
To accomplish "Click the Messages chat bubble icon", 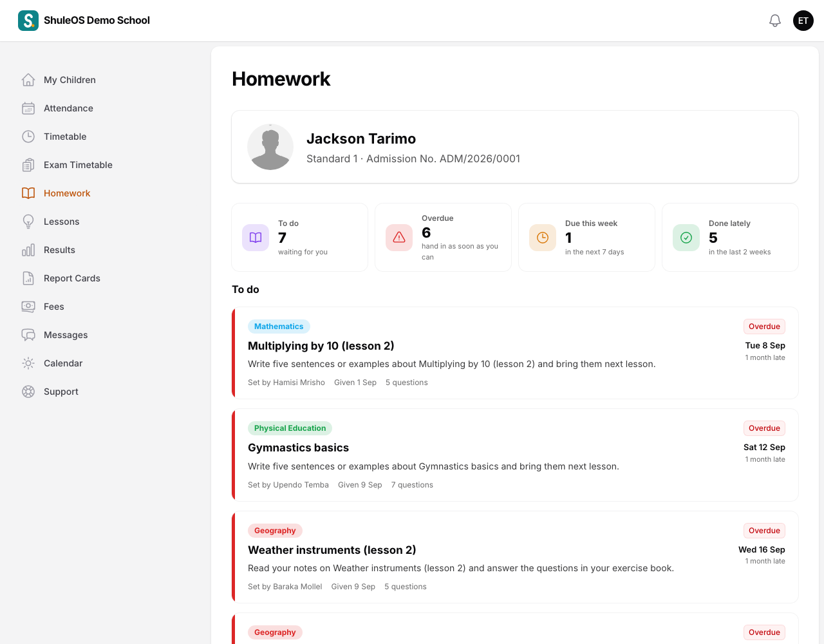I will pyautogui.click(x=28, y=335).
